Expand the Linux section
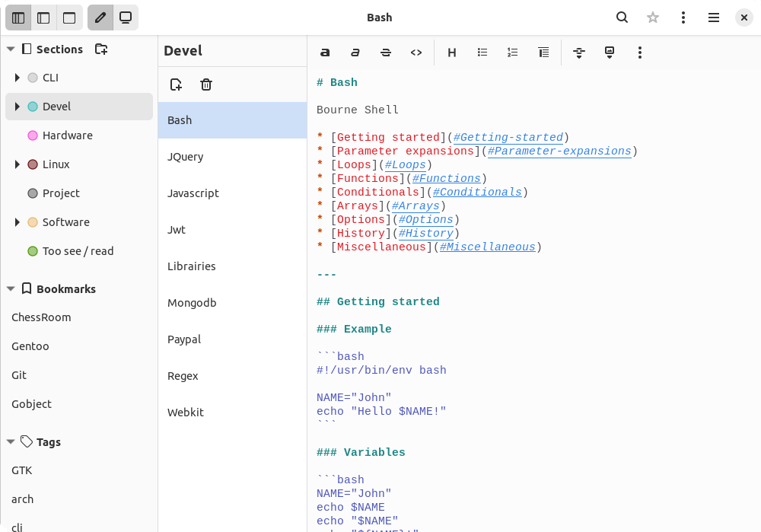The width and height of the screenshot is (761, 532). [x=17, y=164]
